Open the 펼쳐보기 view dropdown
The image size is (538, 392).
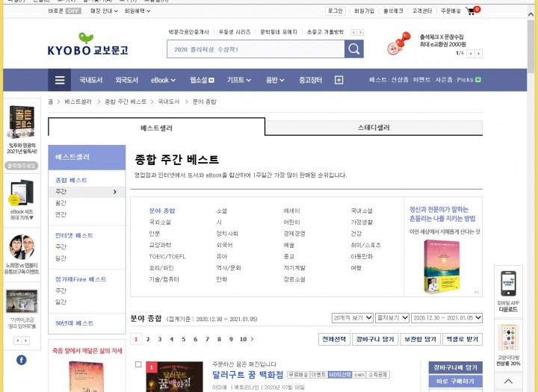tap(391, 318)
